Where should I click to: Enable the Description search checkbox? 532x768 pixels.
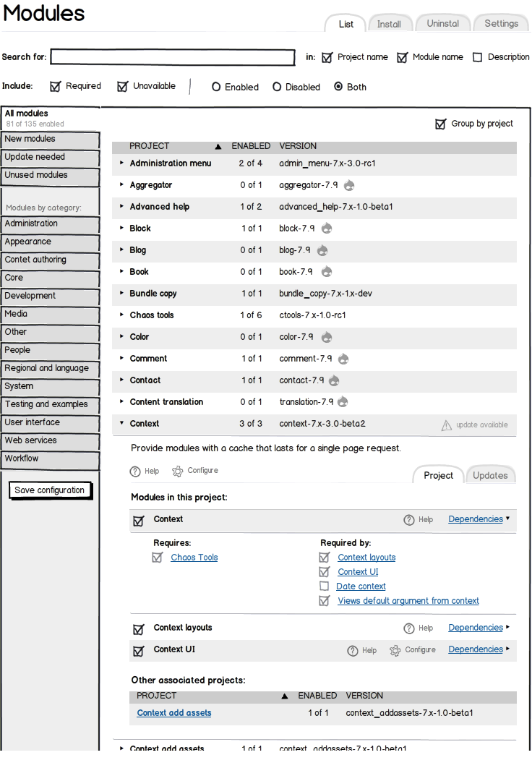click(x=477, y=57)
